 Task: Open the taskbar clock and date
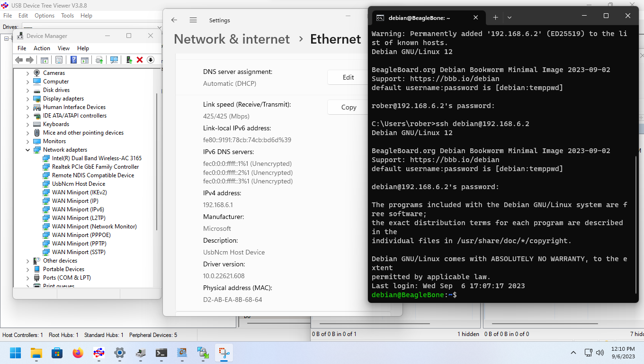(x=623, y=353)
